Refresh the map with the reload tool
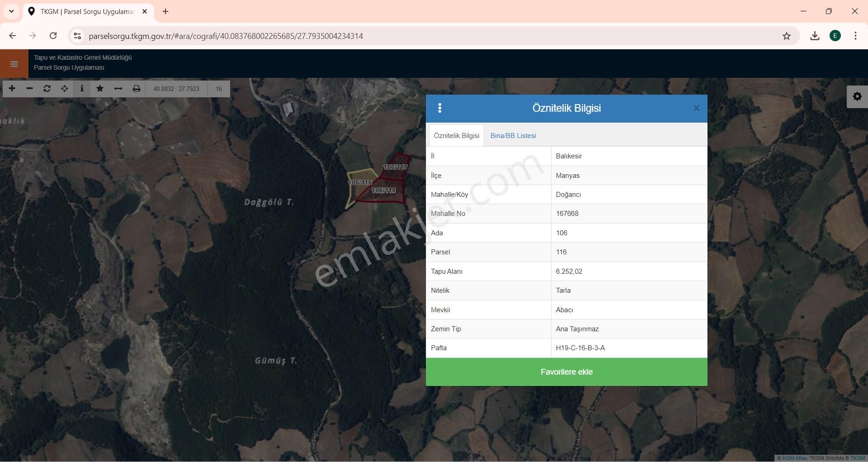 click(x=47, y=89)
